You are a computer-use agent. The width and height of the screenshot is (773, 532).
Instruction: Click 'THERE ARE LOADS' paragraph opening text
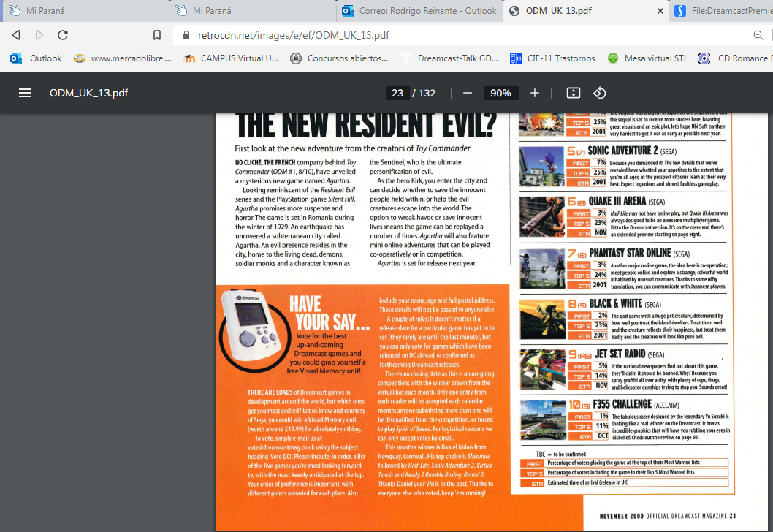pos(270,392)
